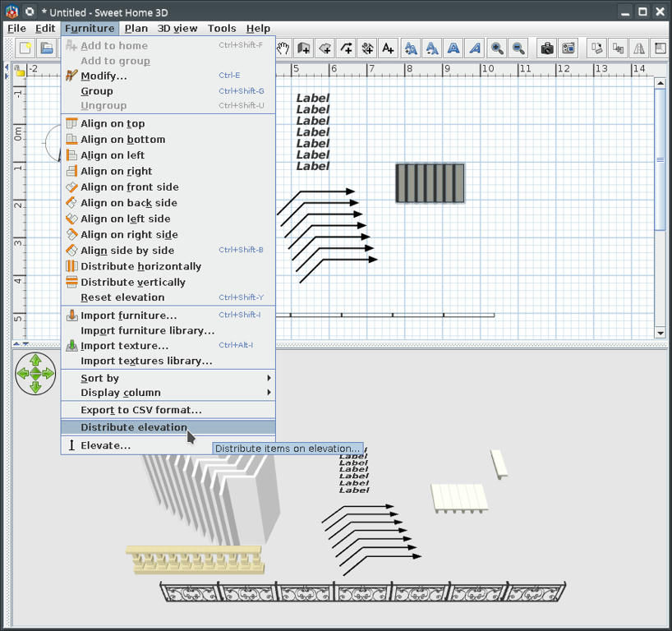Close the open Furniture menu via its title

[x=90, y=29]
